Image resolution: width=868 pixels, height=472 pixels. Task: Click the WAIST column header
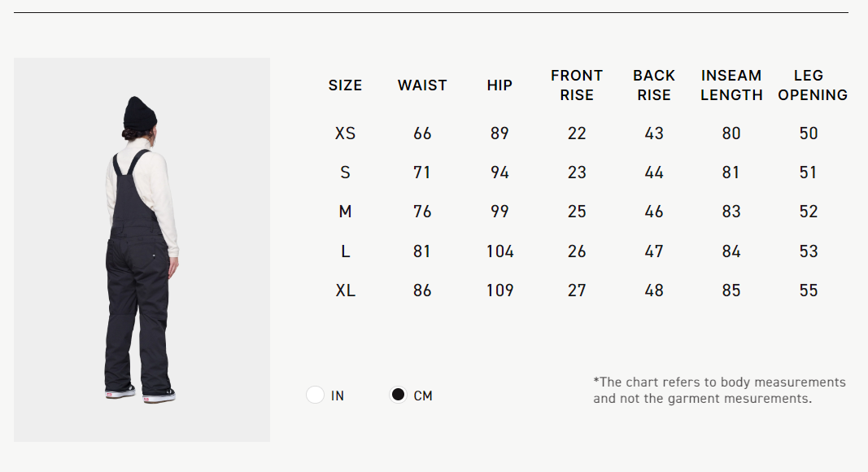pyautogui.click(x=422, y=85)
